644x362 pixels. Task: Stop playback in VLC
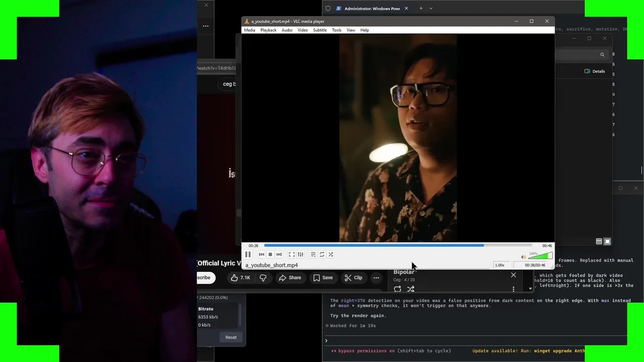click(270, 254)
